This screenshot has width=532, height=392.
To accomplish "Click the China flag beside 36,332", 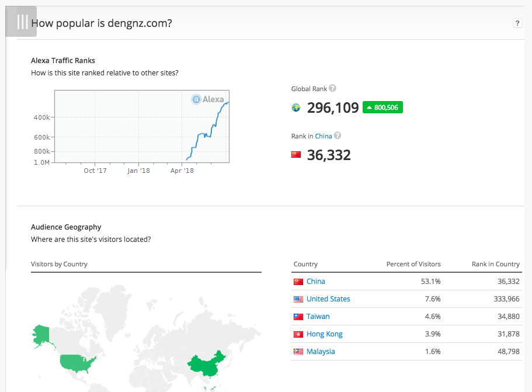I will point(296,155).
